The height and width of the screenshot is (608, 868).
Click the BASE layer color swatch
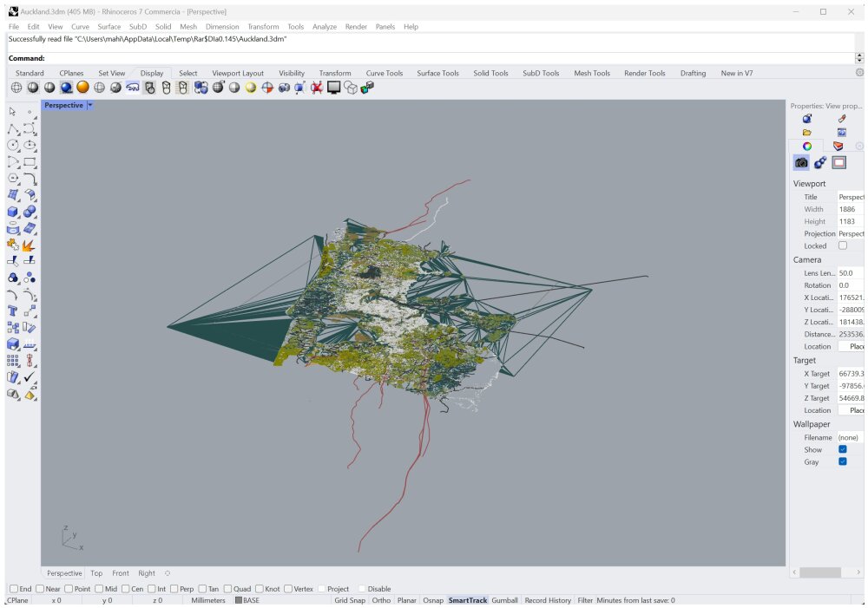[x=239, y=600]
